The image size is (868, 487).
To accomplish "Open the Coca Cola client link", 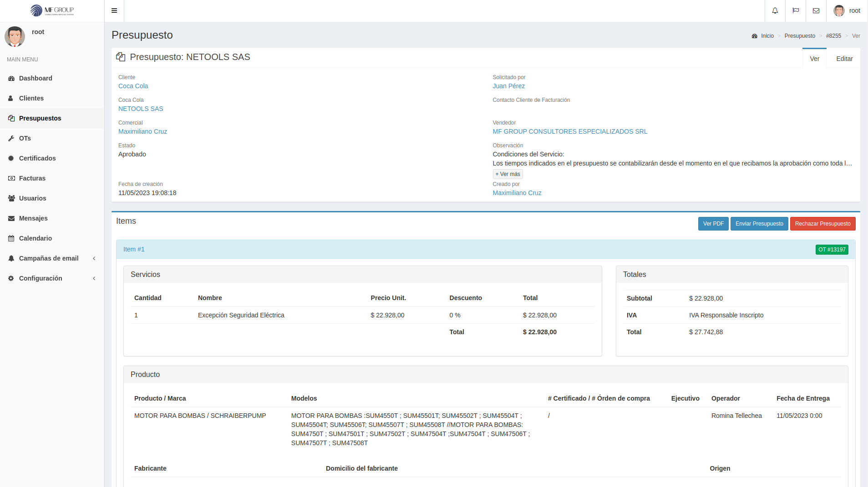I will [x=133, y=86].
